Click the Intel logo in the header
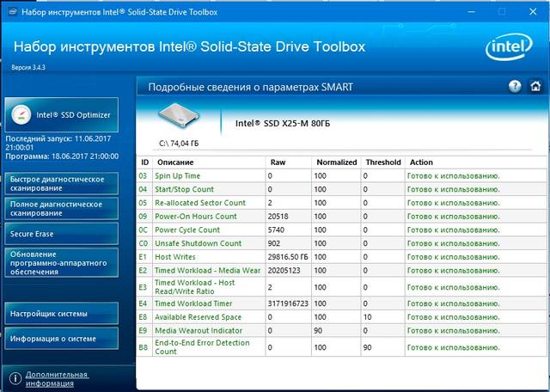This screenshot has width=550, height=392. click(x=509, y=47)
